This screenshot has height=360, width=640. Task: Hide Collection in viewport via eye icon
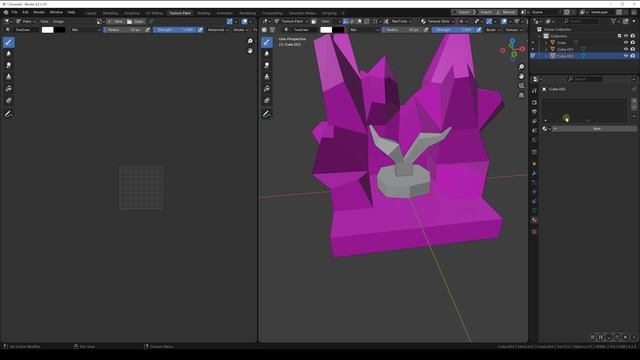click(626, 36)
